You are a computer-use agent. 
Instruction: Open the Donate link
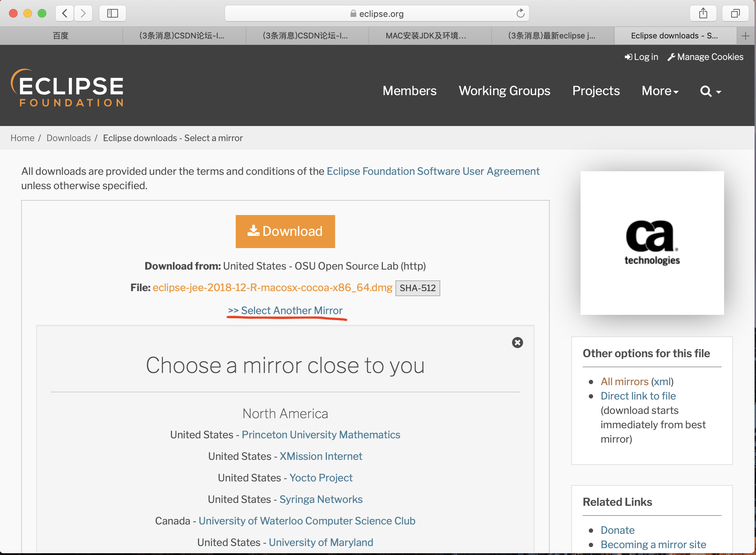coord(618,530)
